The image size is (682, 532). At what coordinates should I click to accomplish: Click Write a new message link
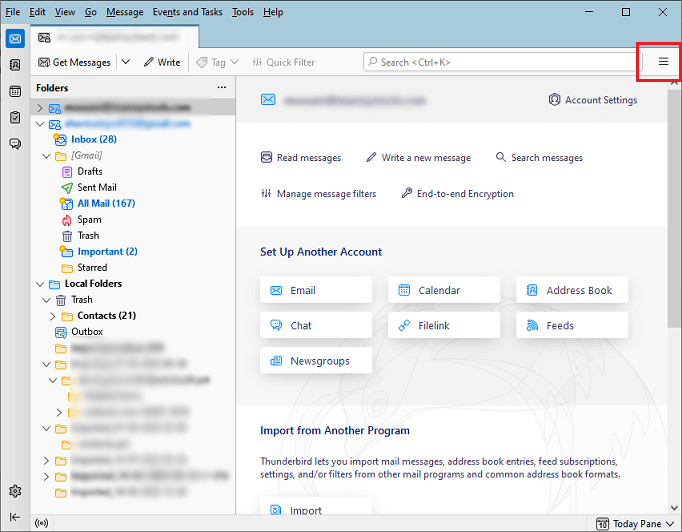pos(418,157)
